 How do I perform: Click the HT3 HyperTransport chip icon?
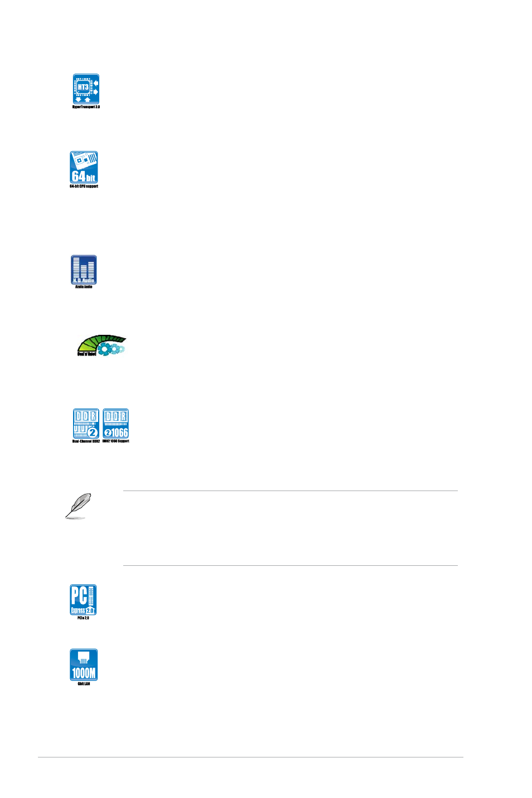tap(86, 89)
